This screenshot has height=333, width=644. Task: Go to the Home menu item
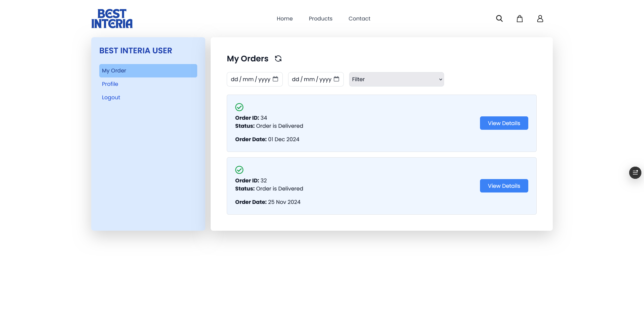284,18
